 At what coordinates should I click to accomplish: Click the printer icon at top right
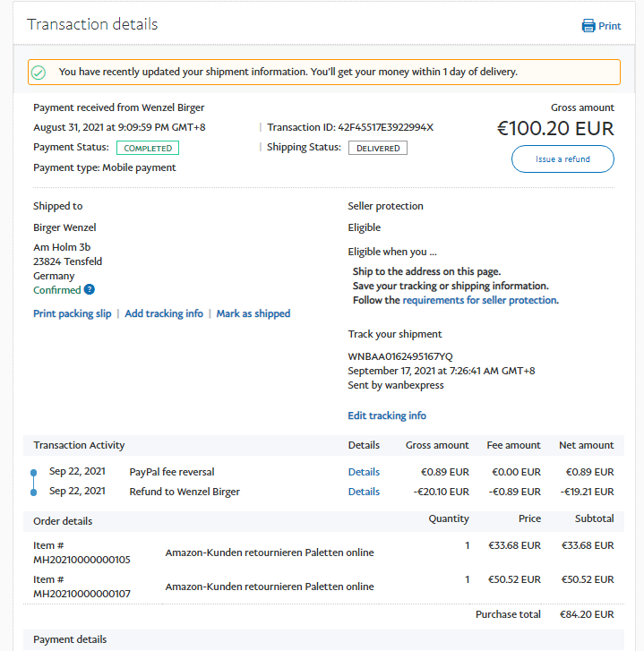click(588, 26)
